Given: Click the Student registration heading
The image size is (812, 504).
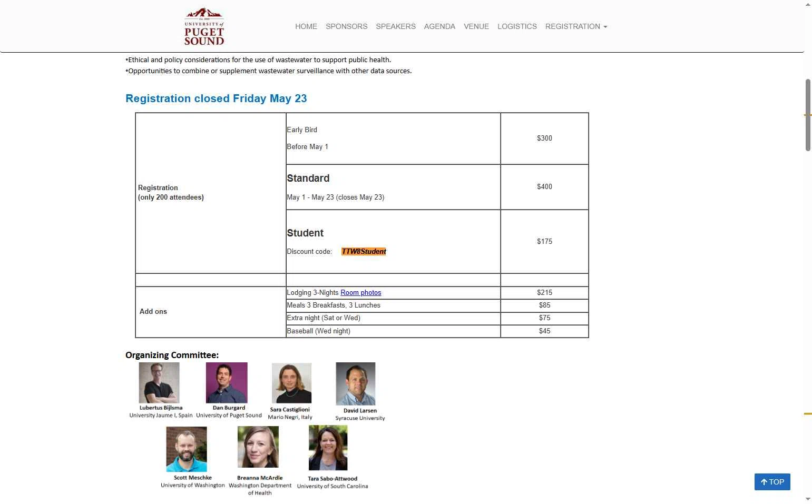Looking at the screenshot, I should coord(305,233).
